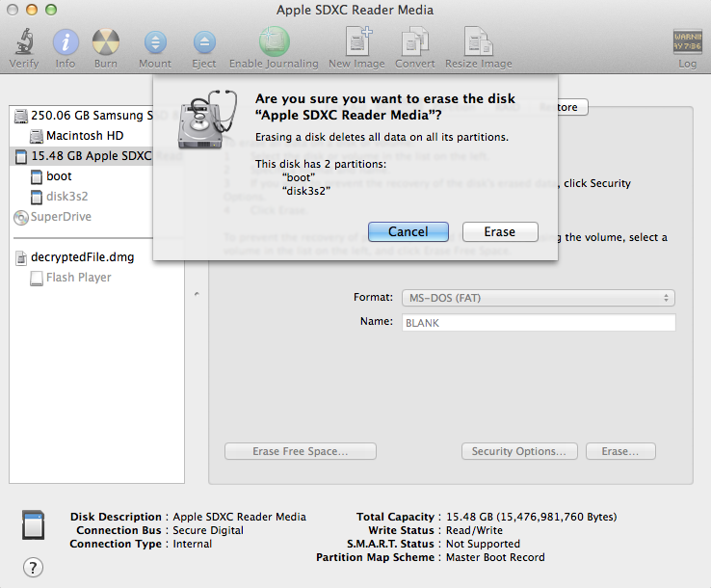The image size is (711, 588).
Task: Click the disk3s2 partition icon
Action: 37,197
